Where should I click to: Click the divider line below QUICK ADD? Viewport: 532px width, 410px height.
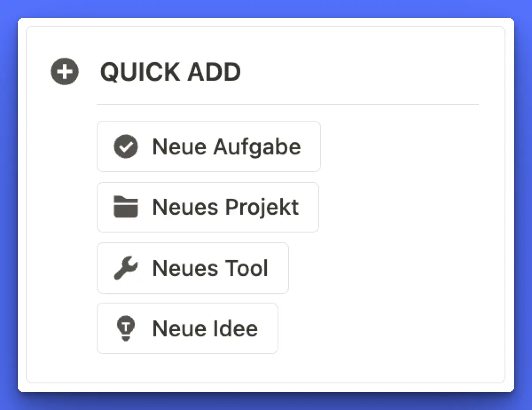coord(287,105)
